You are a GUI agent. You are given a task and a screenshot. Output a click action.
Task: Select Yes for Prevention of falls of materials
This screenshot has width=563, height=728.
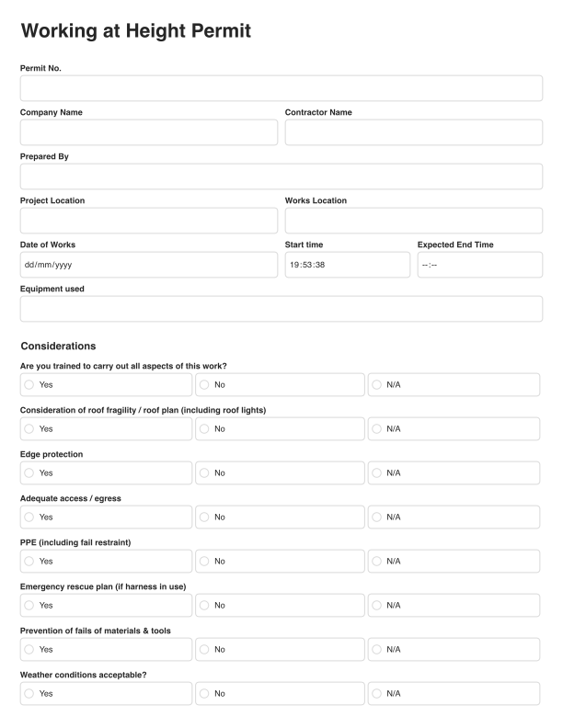(29, 649)
